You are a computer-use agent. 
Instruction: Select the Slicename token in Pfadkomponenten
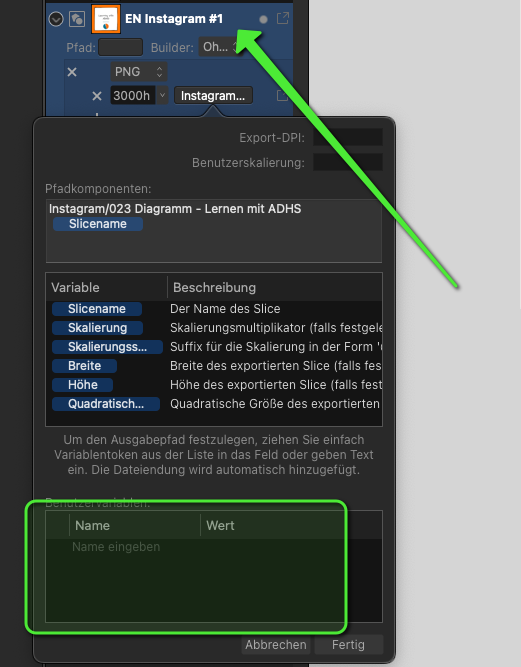(x=98, y=224)
